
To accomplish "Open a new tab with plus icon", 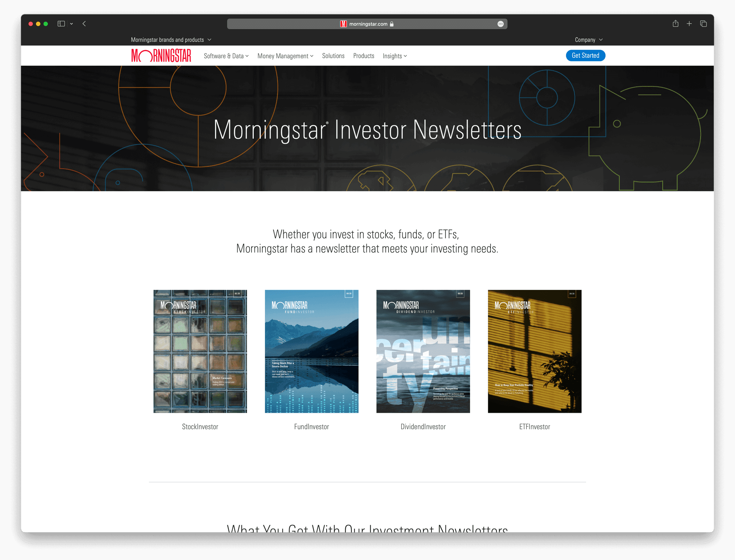I will coord(689,24).
